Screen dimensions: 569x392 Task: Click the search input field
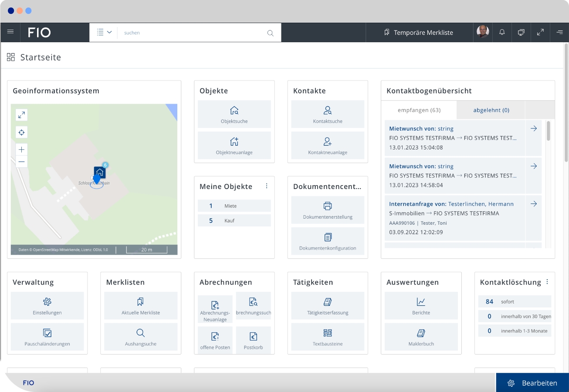192,33
